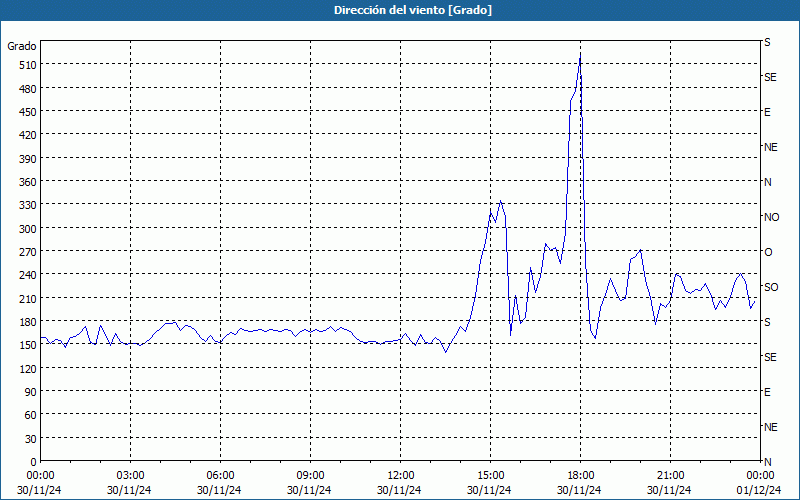
Task: Select the 21:00 time label
Action: pos(670,476)
